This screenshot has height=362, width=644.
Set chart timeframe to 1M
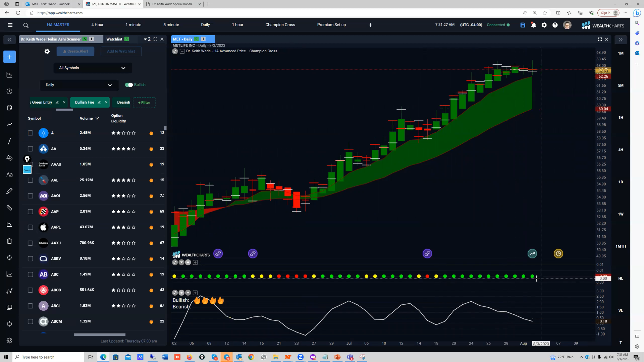pyautogui.click(x=621, y=53)
